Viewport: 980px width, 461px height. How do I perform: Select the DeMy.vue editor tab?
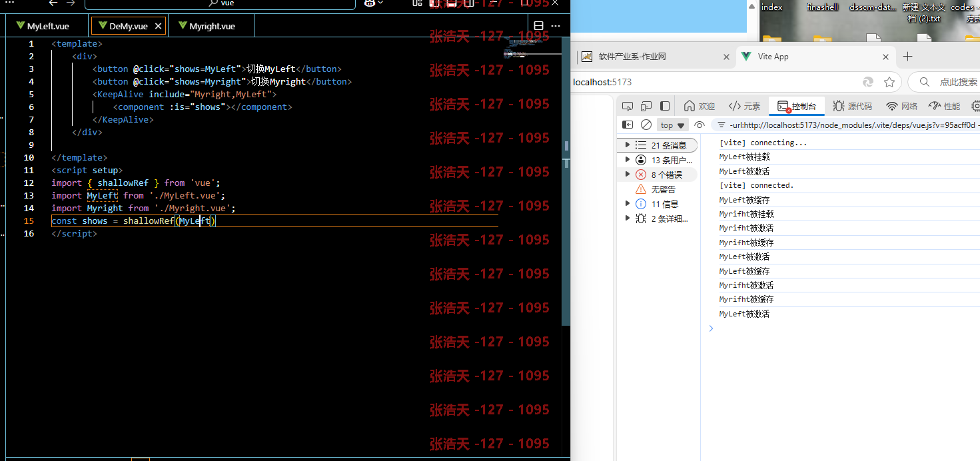pyautogui.click(x=129, y=26)
